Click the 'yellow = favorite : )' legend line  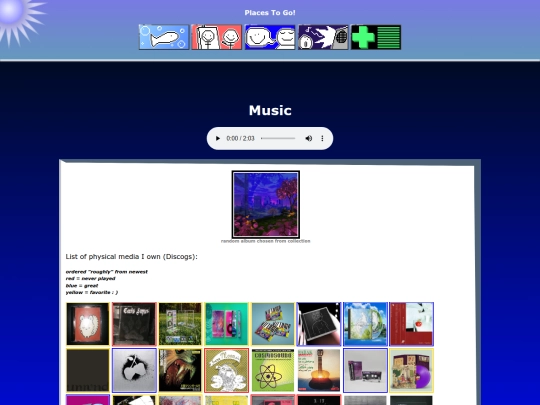pos(92,292)
